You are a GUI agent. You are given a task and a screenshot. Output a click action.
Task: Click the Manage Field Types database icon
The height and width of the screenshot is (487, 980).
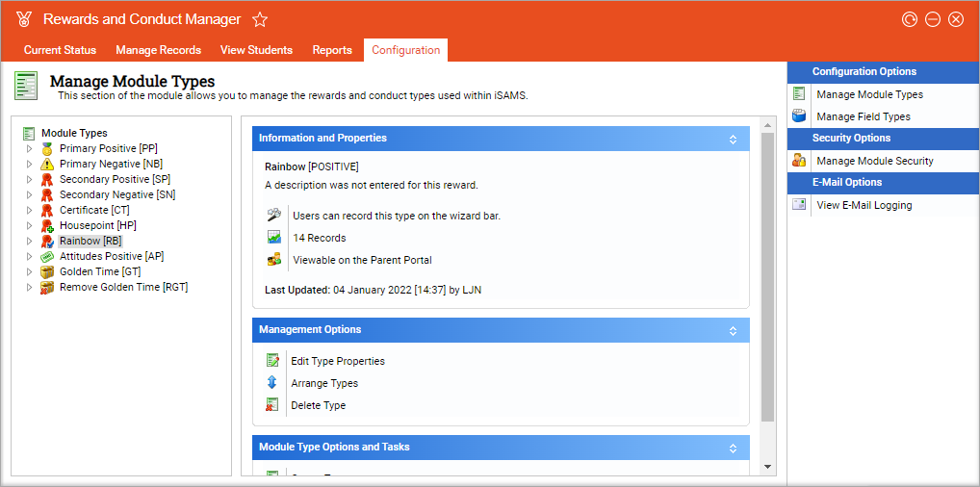799,116
